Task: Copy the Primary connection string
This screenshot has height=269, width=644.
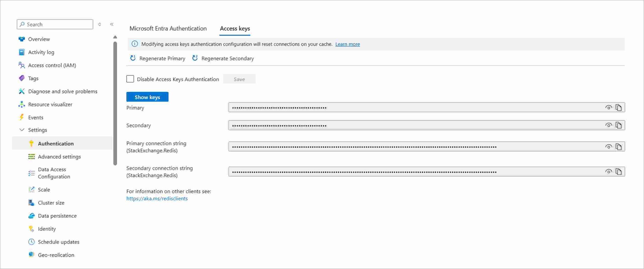Action: click(x=618, y=147)
